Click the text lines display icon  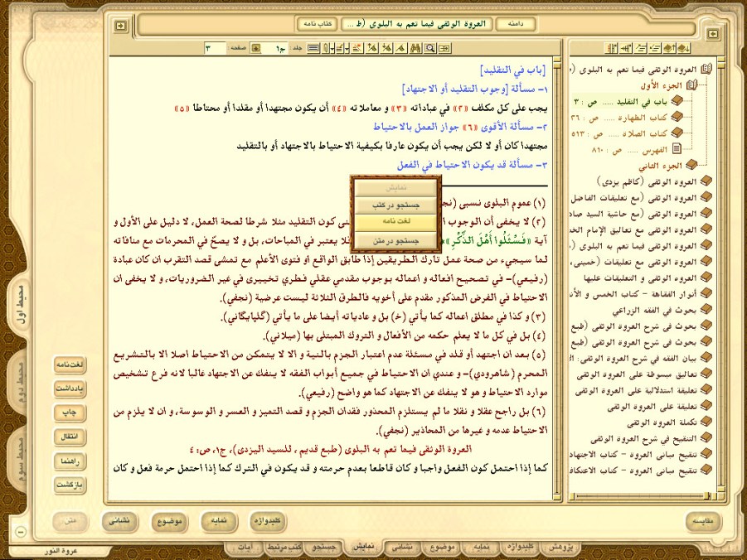(x=313, y=48)
